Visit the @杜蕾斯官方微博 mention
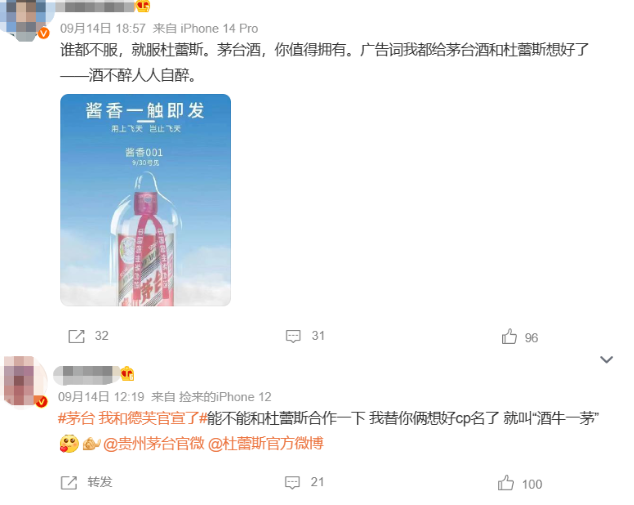 266,444
